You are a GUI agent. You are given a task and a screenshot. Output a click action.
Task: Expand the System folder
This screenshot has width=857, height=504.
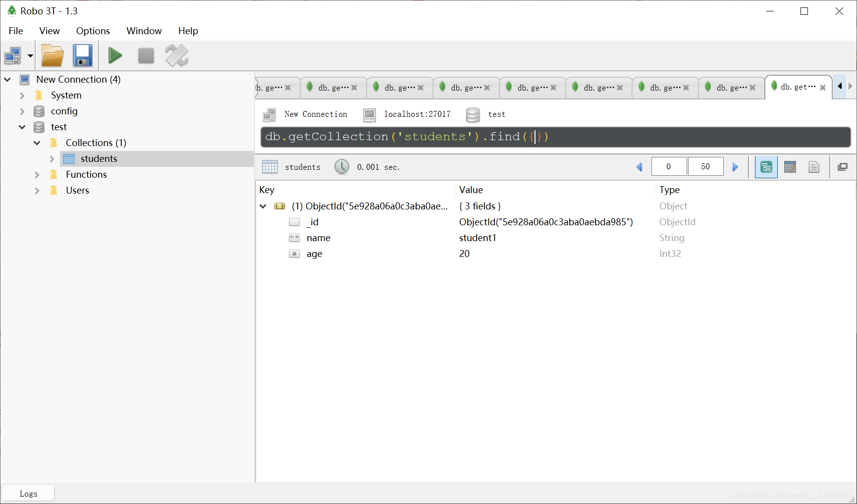pyautogui.click(x=22, y=95)
